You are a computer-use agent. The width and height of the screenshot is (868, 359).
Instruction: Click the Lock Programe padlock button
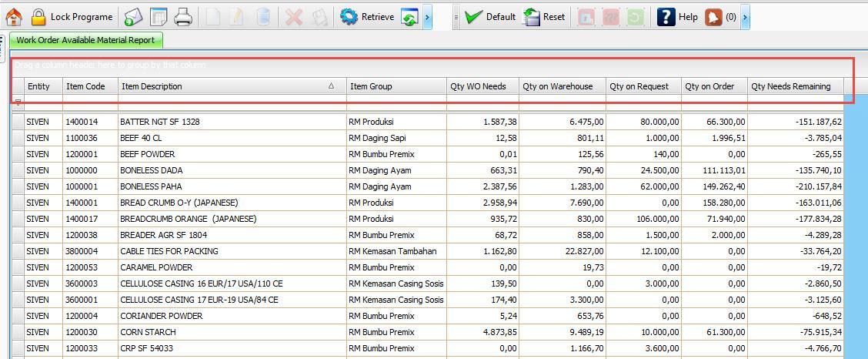click(72, 17)
